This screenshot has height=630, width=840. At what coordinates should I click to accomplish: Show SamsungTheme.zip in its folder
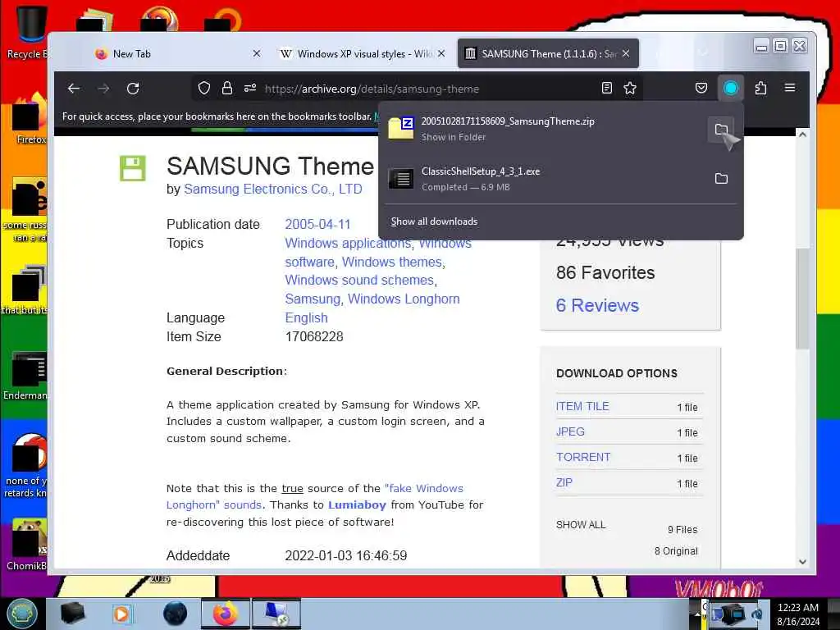(721, 129)
